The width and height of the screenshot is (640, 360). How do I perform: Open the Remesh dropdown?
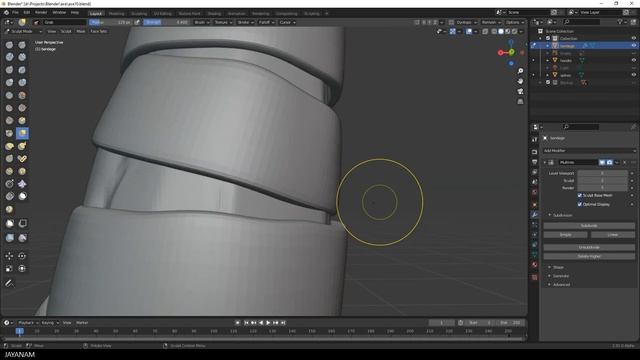(x=491, y=22)
